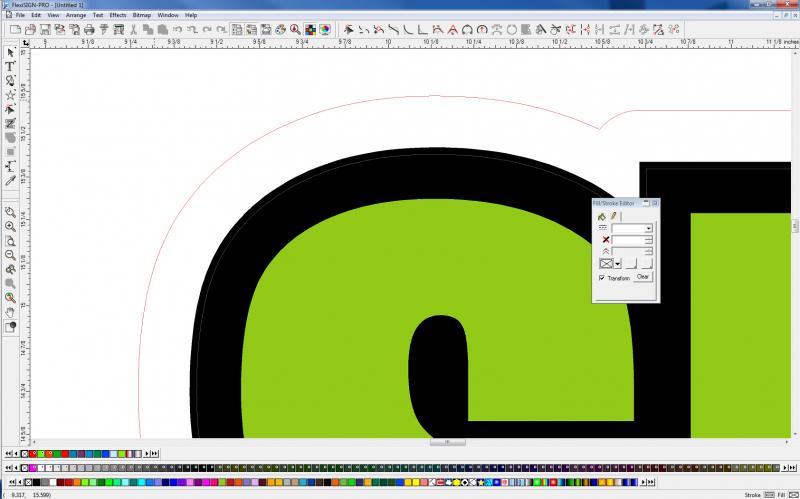Click the horizontal scrollbar handle at bottom

pyautogui.click(x=447, y=442)
